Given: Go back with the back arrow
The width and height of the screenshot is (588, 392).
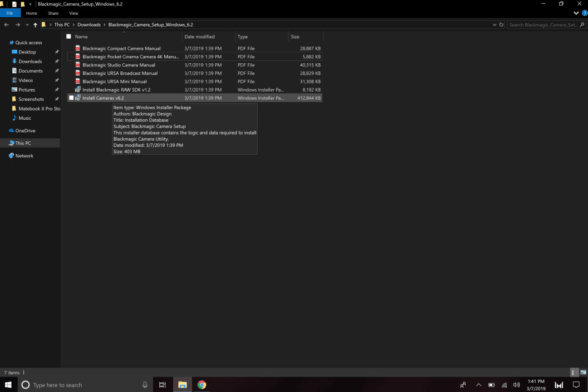Looking at the screenshot, I should pyautogui.click(x=6, y=25).
